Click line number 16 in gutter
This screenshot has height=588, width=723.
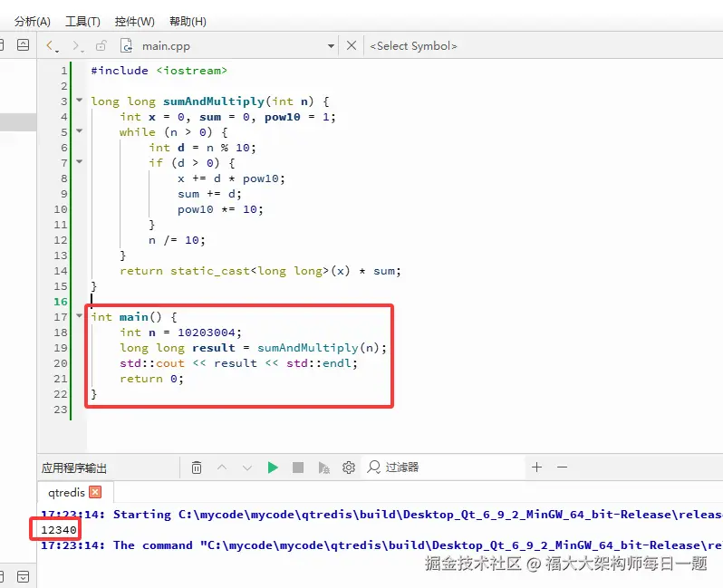pyautogui.click(x=61, y=302)
